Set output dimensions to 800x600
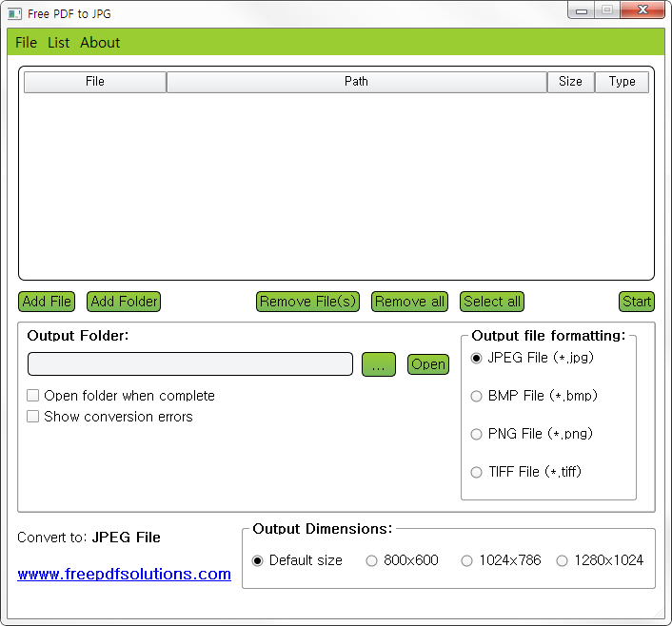 point(372,561)
